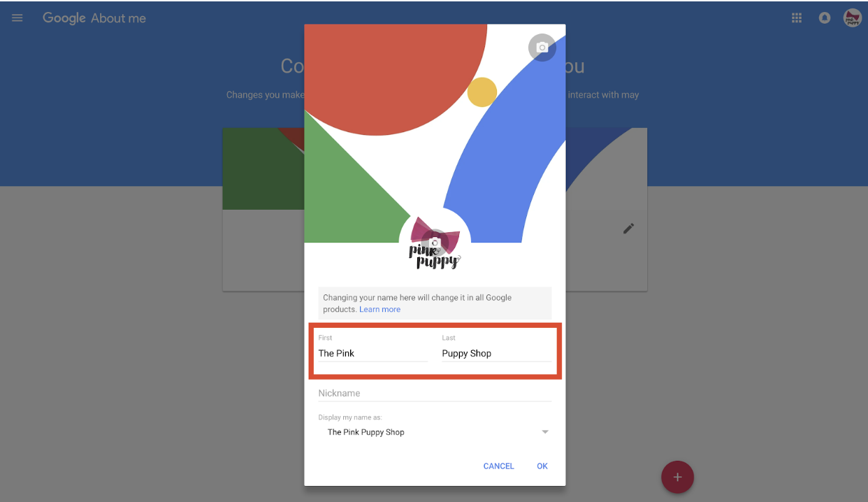Click the pencil edit icon
This screenshot has height=502, width=868.
629,229
